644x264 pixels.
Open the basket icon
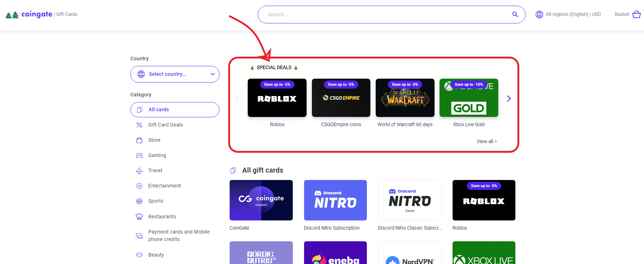637,14
